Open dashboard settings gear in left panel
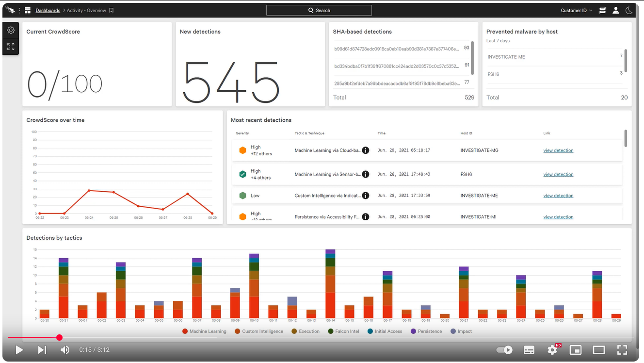The height and width of the screenshot is (363, 644). [11, 30]
